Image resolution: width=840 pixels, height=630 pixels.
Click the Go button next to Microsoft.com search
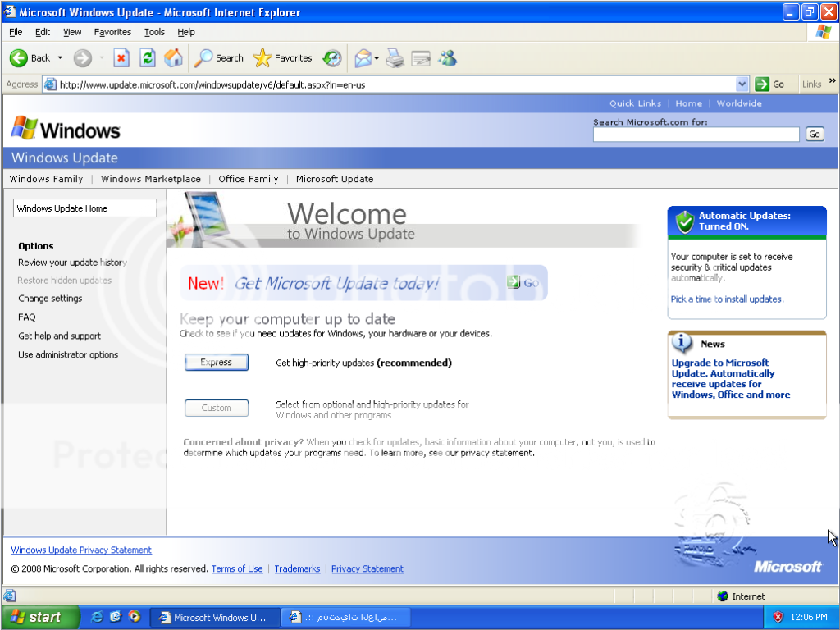click(815, 134)
